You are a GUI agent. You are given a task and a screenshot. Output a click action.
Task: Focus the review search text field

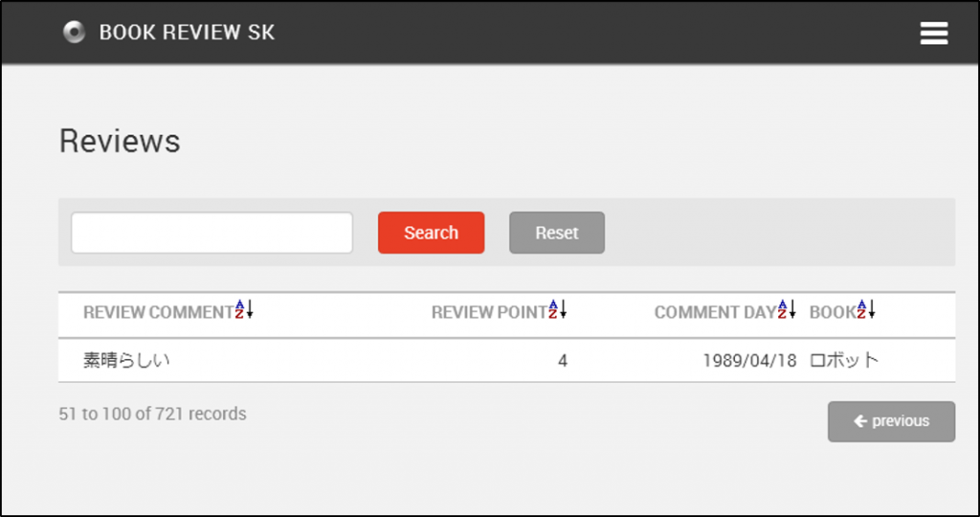(212, 233)
